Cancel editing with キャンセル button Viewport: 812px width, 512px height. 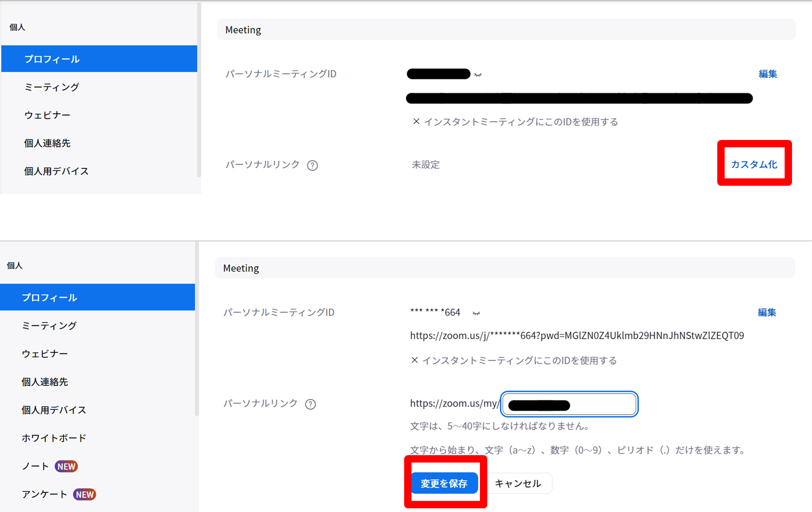(518, 483)
